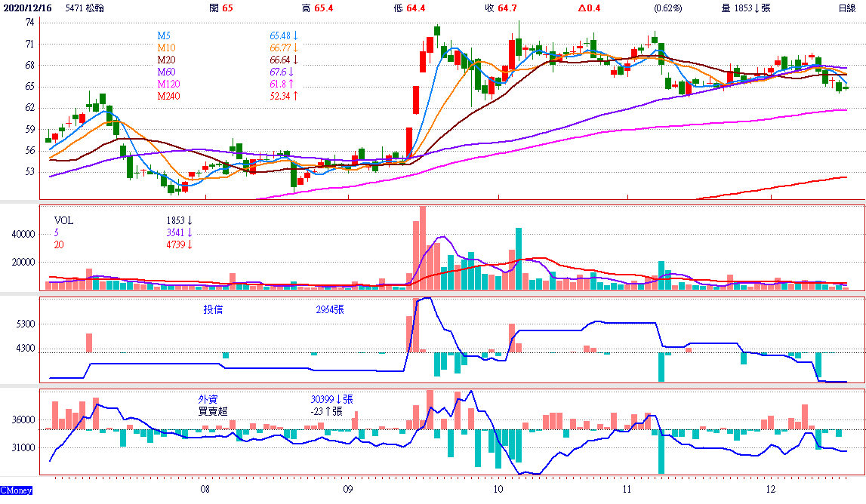Jump to the 11 month marker on the time axis

click(x=627, y=489)
